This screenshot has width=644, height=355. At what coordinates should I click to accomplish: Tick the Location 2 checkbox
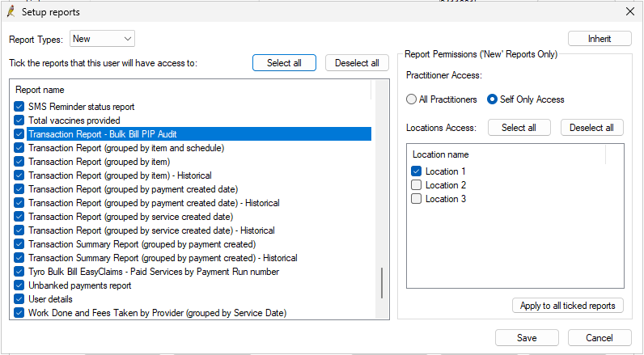click(x=416, y=185)
